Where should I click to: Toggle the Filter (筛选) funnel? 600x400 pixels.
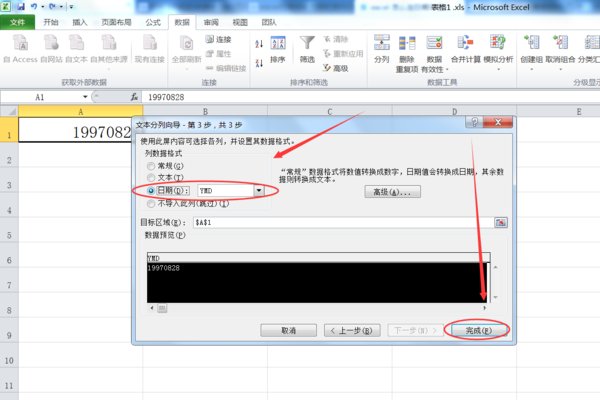click(307, 49)
